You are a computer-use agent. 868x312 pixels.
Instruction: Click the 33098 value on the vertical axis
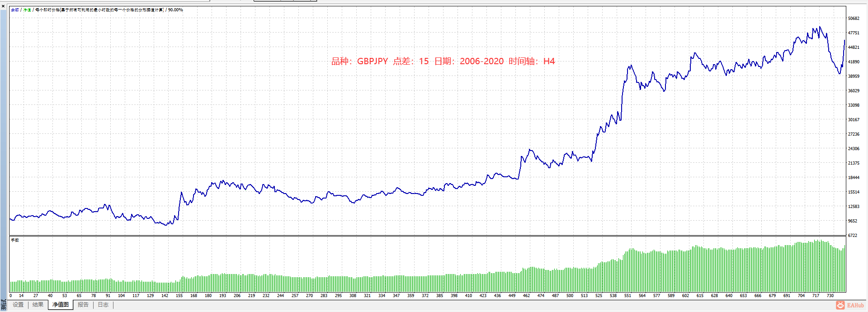pyautogui.click(x=854, y=105)
